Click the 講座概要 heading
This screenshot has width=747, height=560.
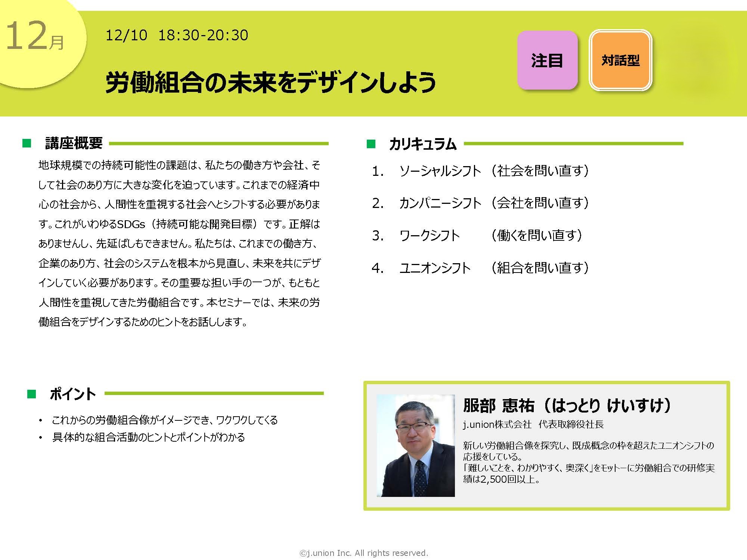point(74,143)
